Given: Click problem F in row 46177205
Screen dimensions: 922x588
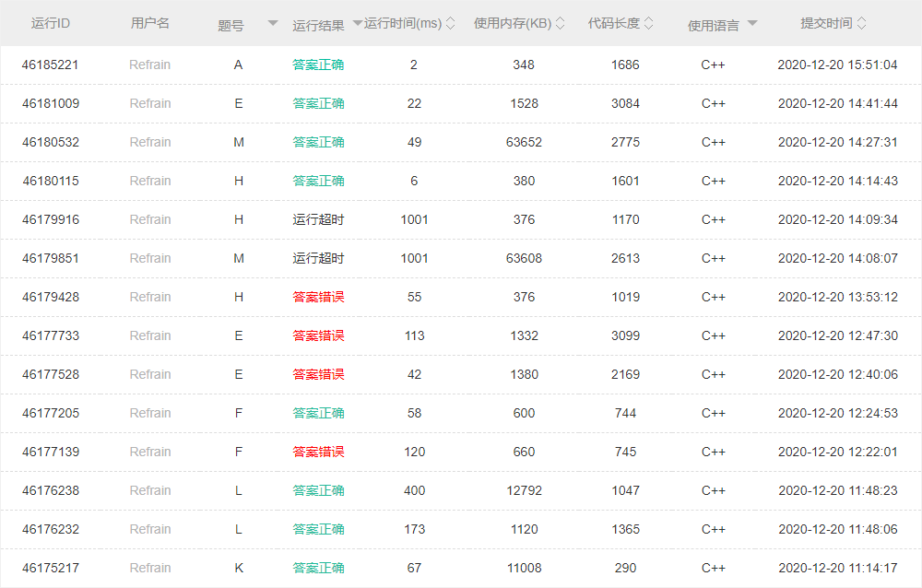Looking at the screenshot, I should [239, 414].
